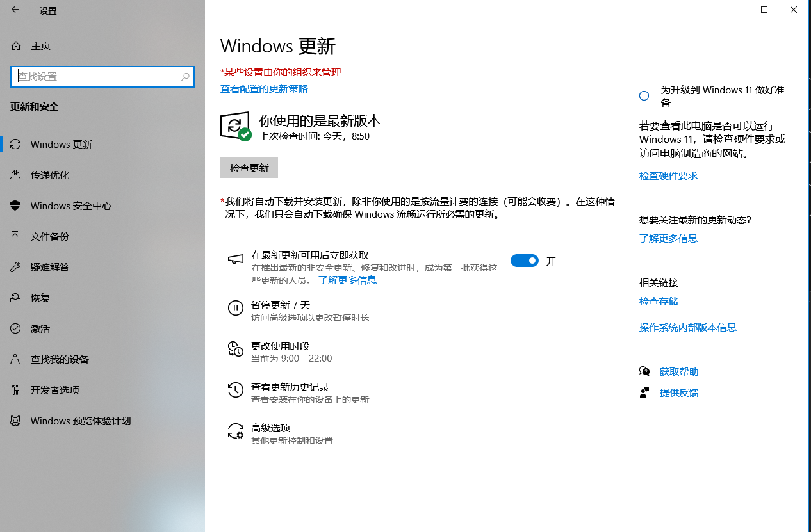Turn off 在最新更新可用后立即获取
Screen dimensions: 811x532
(x=524, y=261)
